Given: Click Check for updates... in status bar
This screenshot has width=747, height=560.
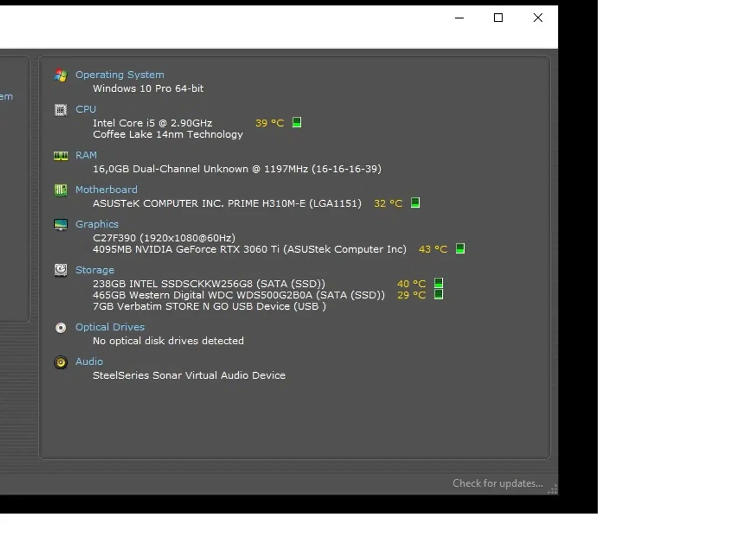Looking at the screenshot, I should coord(498,484).
